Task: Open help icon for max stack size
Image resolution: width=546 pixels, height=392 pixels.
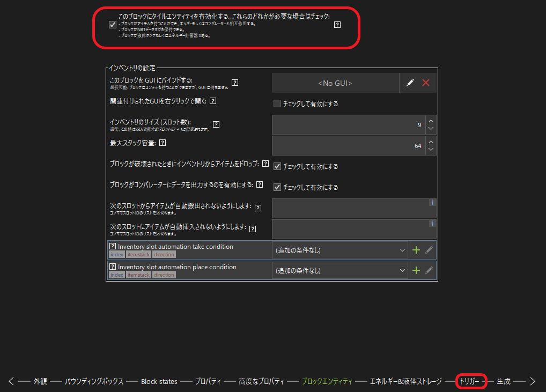Action: [x=163, y=143]
